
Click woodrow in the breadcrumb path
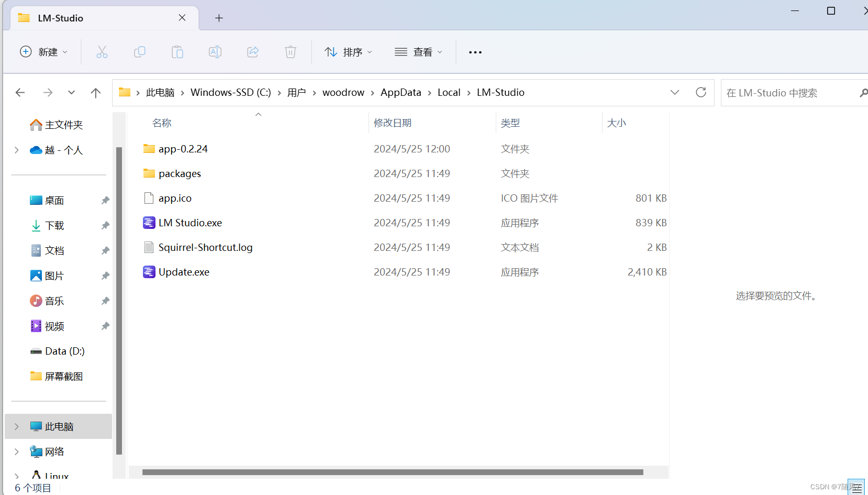[x=343, y=93]
